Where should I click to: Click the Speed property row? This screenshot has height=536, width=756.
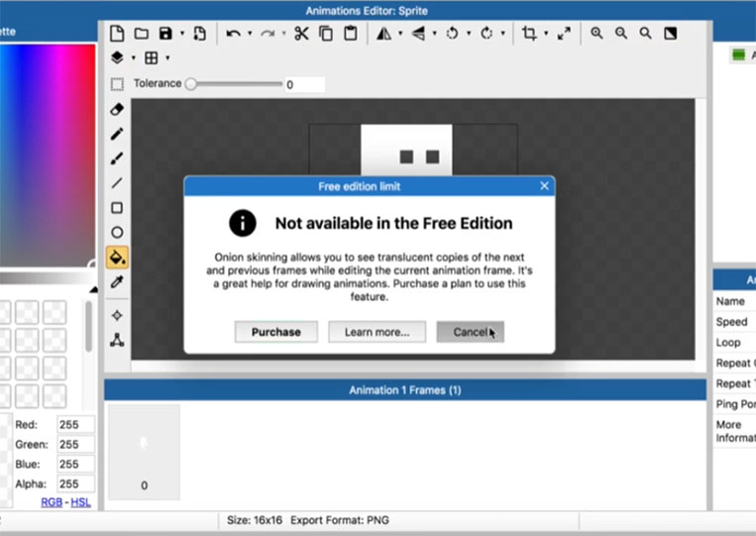click(734, 322)
